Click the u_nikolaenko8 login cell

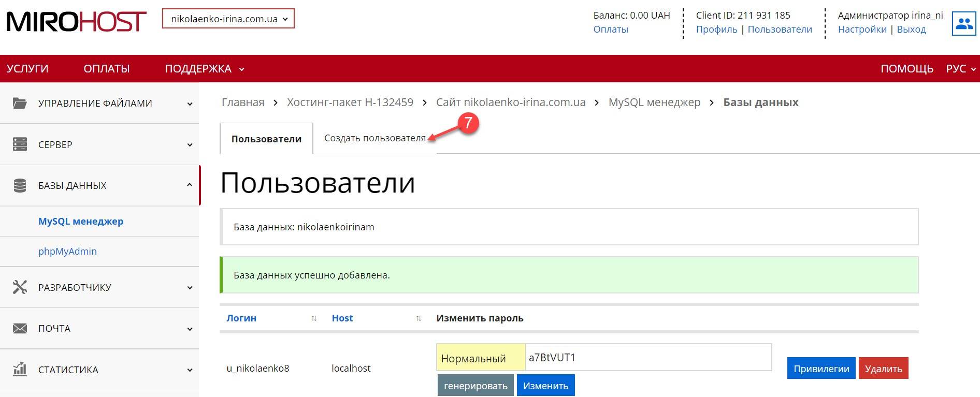[x=258, y=369]
